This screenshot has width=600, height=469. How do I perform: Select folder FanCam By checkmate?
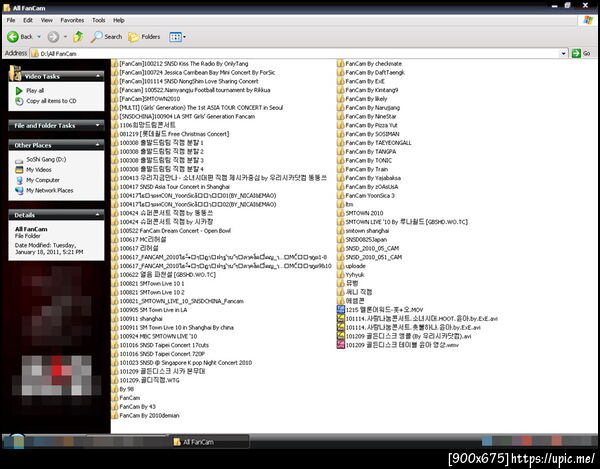tap(369, 64)
